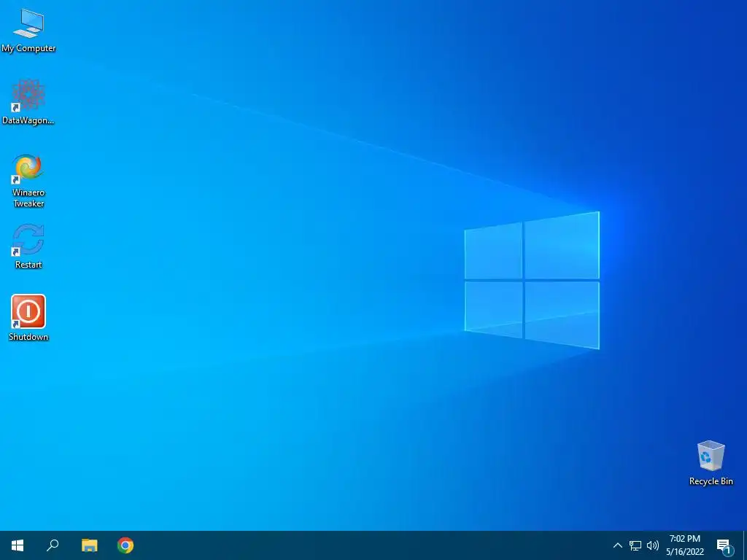Open network status tray icon
Screen dimensions: 747x560
tap(635, 545)
